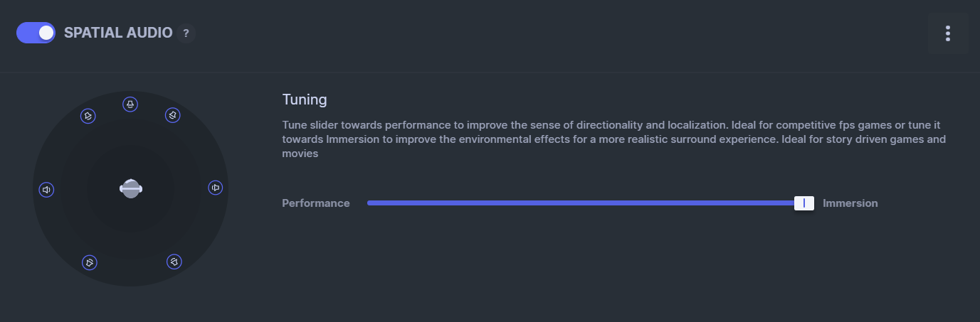Click the Tuning section heading
Viewport: 980px width, 322px height.
click(x=305, y=99)
